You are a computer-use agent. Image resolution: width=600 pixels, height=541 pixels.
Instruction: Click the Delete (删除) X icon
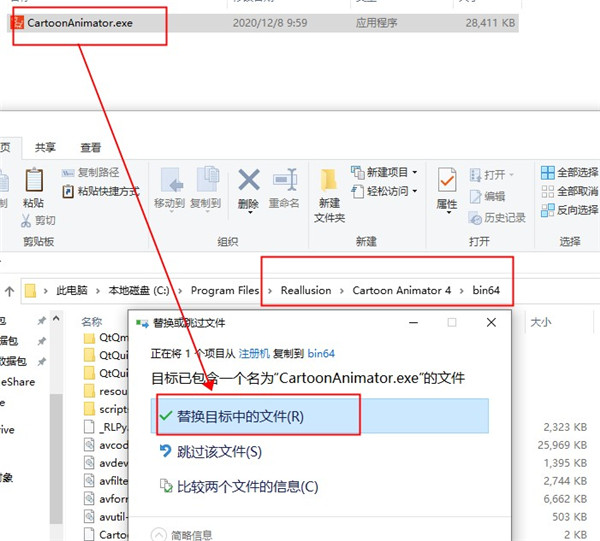coord(248,185)
